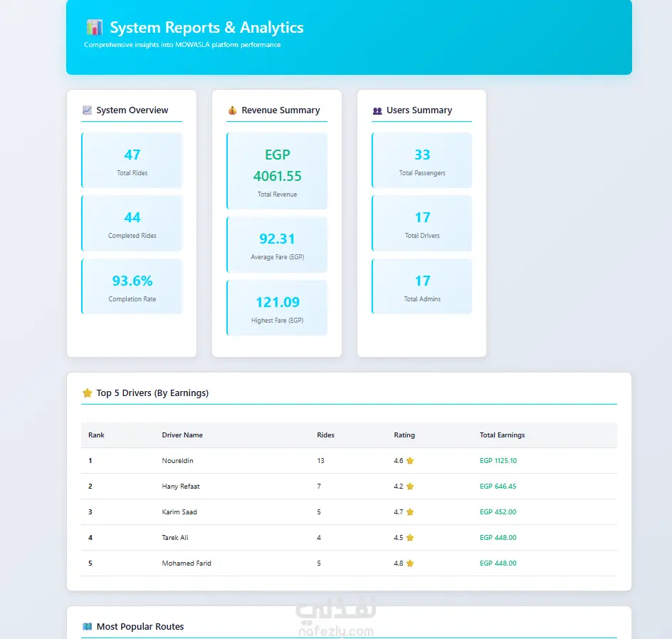Click the star icon beside Top 5 Drivers
The image size is (672, 639).
click(88, 393)
